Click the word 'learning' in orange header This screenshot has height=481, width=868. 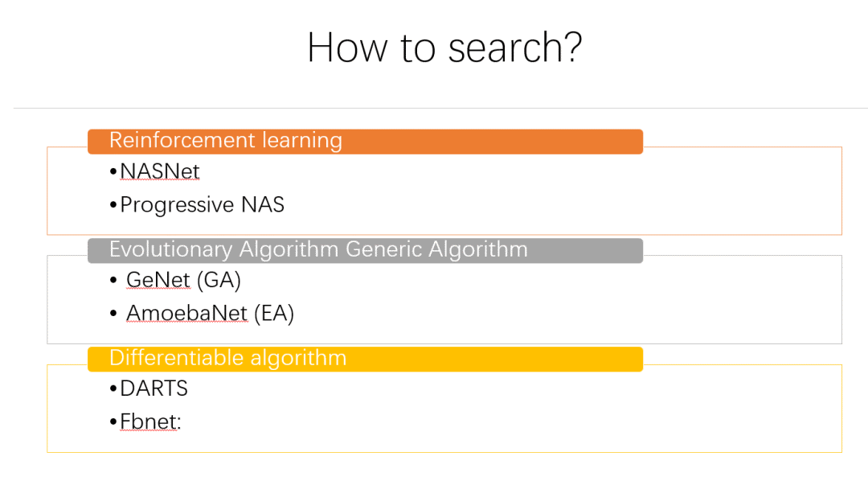tap(302, 141)
